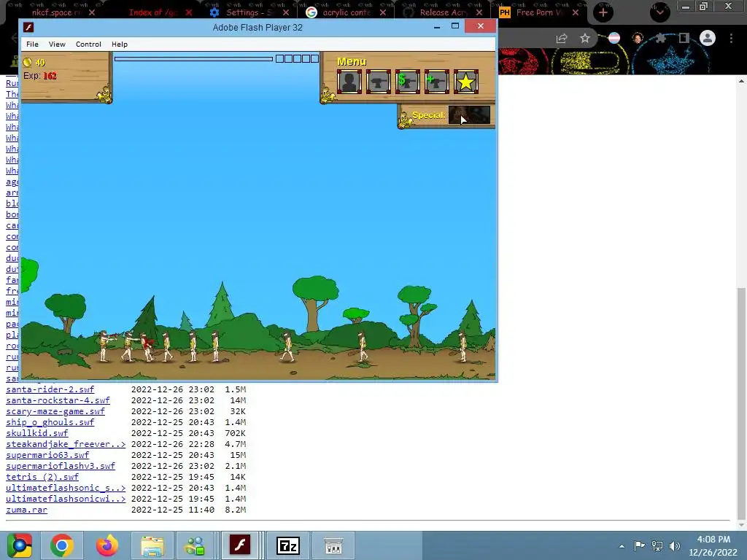Open Firefox from the taskbar
747x560 pixels.
click(x=107, y=545)
